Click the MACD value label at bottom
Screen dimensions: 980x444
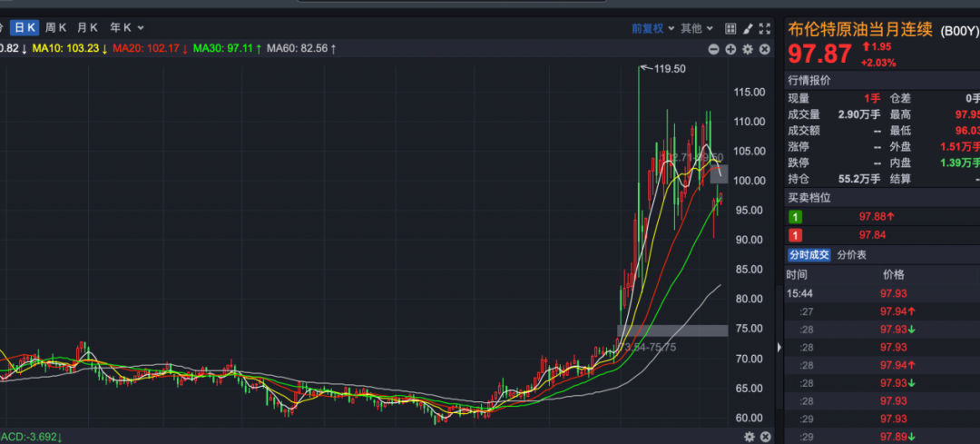pyautogui.click(x=31, y=436)
